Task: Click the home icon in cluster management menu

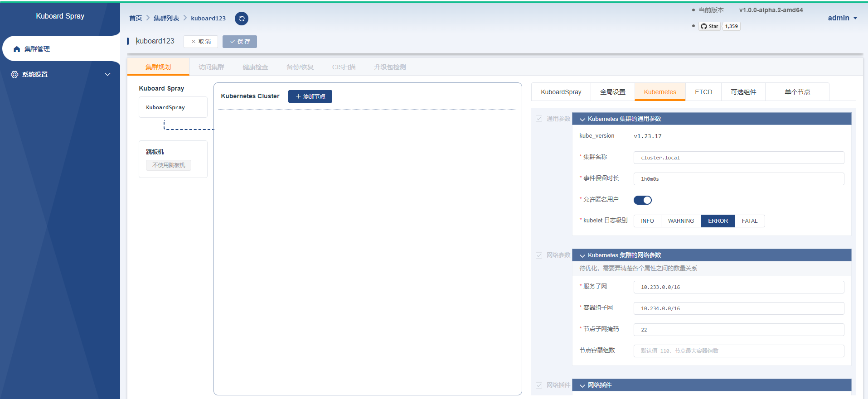Action: click(x=17, y=49)
